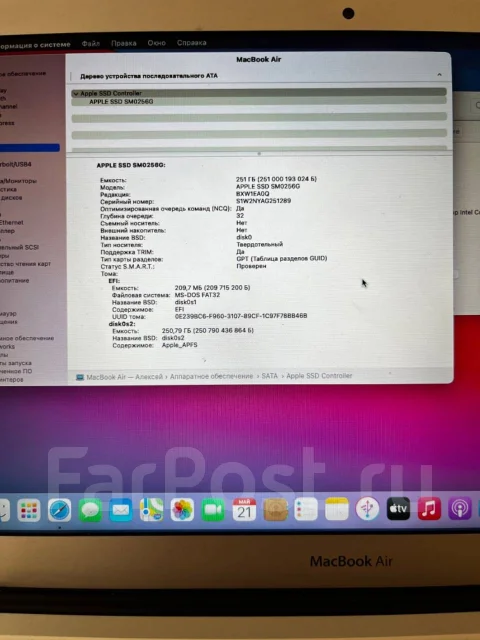Open Photos from the Dock

182,510
